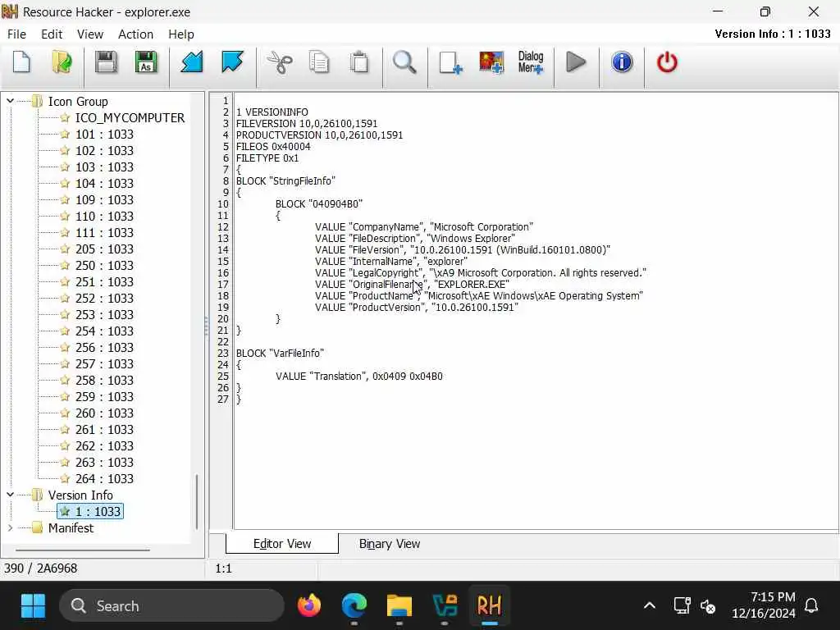Click the Manifest folder label

pos(71,528)
